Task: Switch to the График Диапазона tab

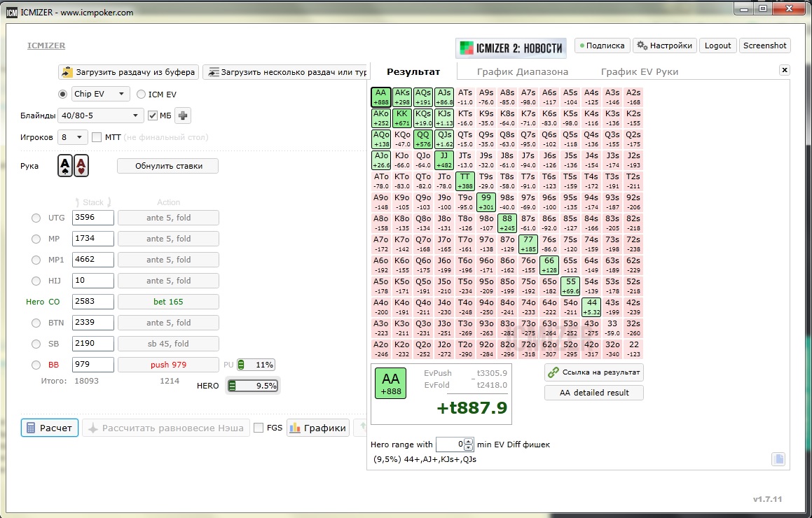Action: click(x=523, y=71)
